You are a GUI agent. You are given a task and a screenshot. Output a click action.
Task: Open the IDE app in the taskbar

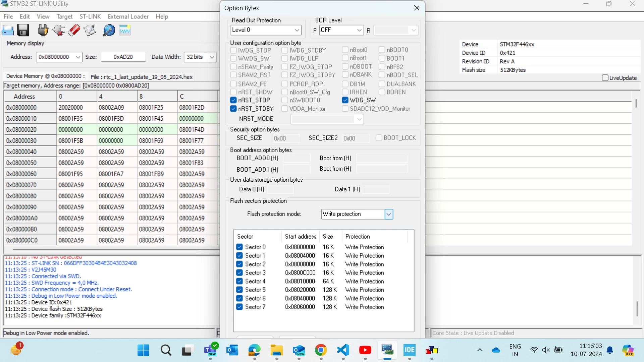click(x=410, y=350)
